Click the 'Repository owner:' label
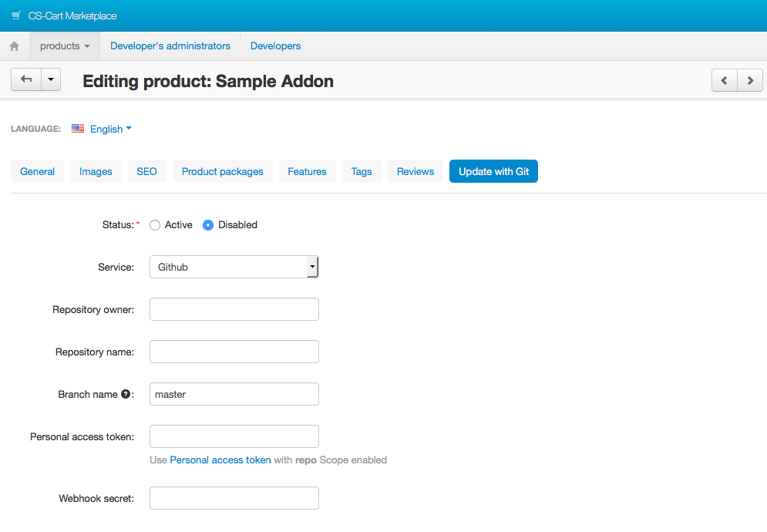 93,310
